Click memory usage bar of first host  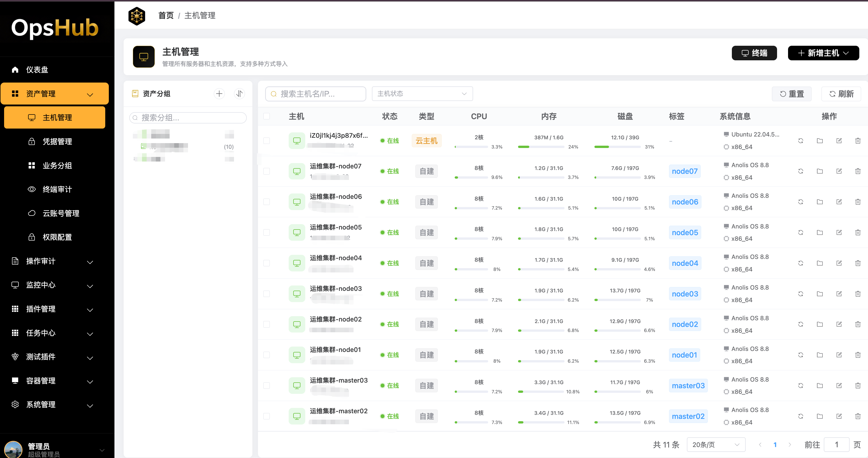[x=541, y=147]
